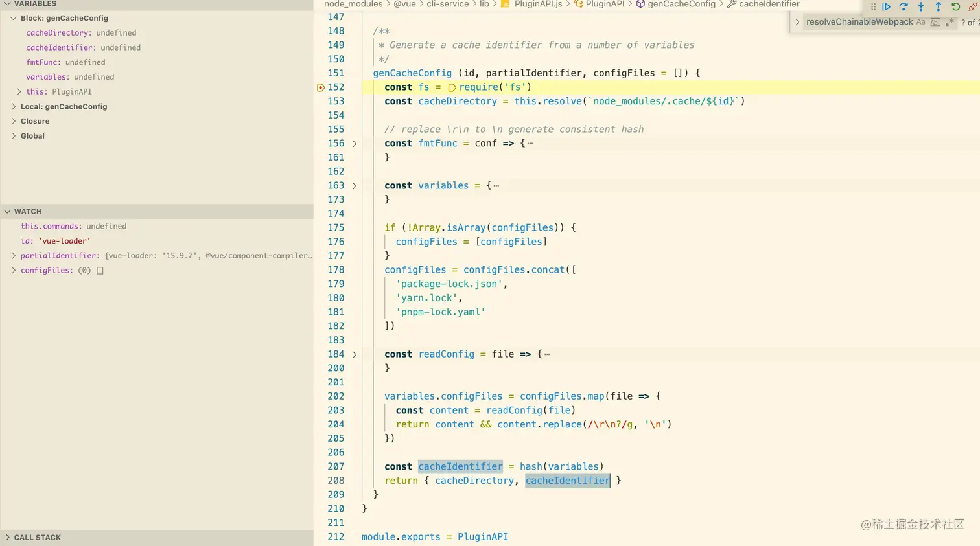This screenshot has height=546, width=980.
Task: Click 'module.exports = PluginAPI' on line 212
Action: (435, 537)
